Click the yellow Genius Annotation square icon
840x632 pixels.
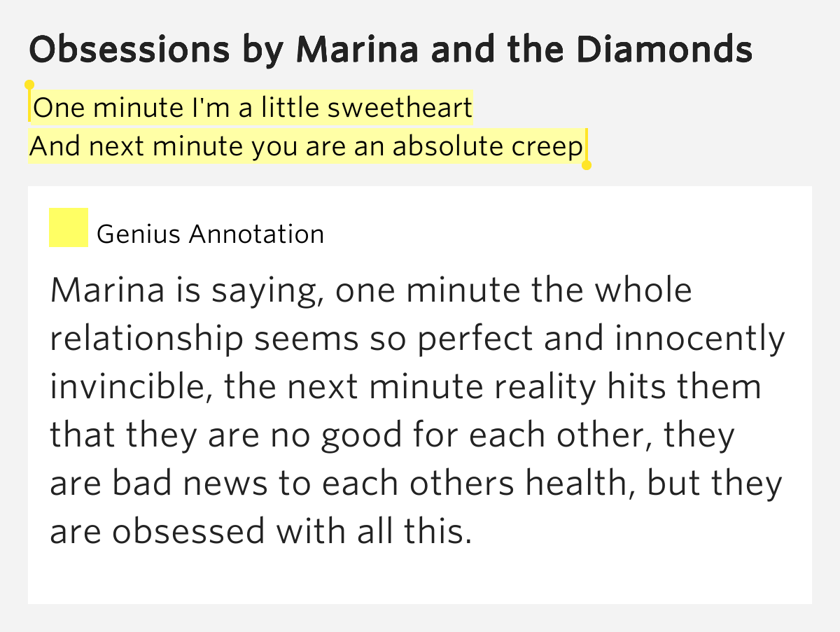[x=68, y=227]
